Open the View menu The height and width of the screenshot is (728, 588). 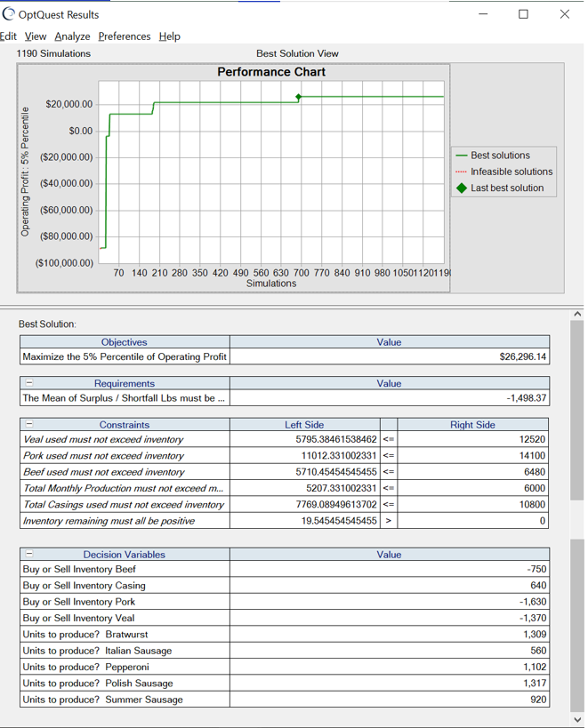pyautogui.click(x=36, y=36)
